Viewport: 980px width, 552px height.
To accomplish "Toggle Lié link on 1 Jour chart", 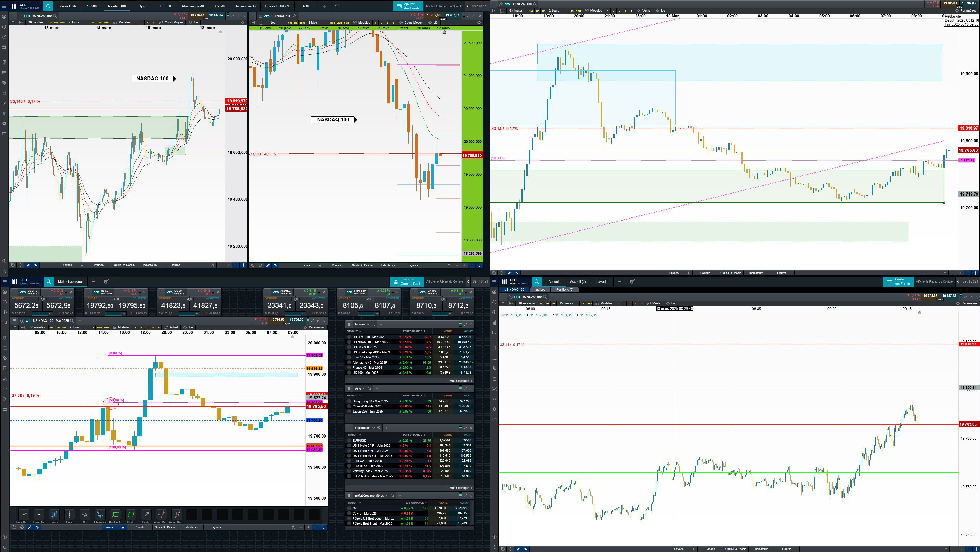I will click(x=433, y=22).
